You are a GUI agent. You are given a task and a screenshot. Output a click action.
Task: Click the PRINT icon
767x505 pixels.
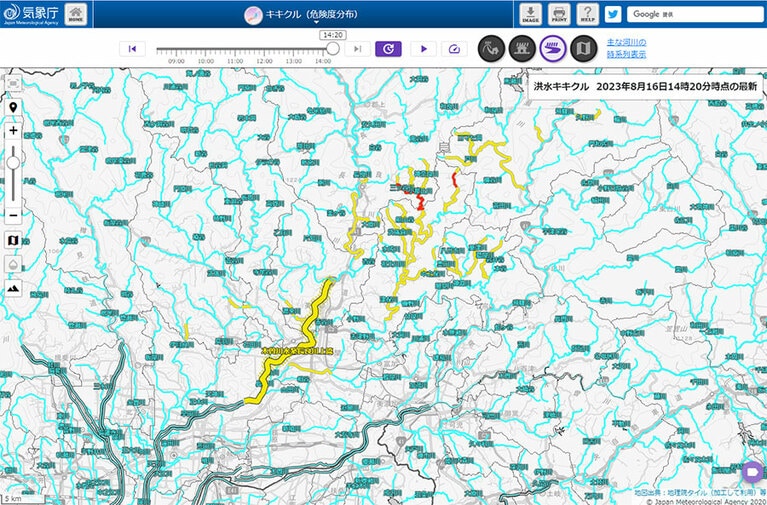(x=558, y=14)
